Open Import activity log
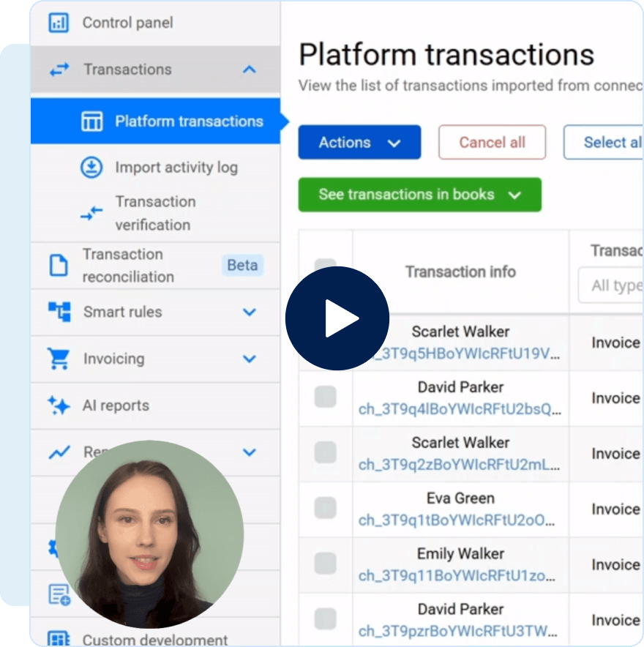This screenshot has height=647, width=644. click(155, 168)
